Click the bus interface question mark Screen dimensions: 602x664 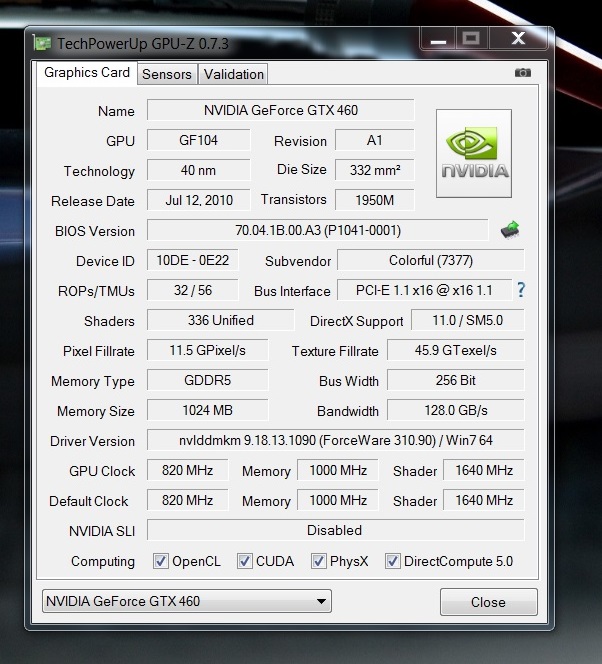tap(521, 290)
